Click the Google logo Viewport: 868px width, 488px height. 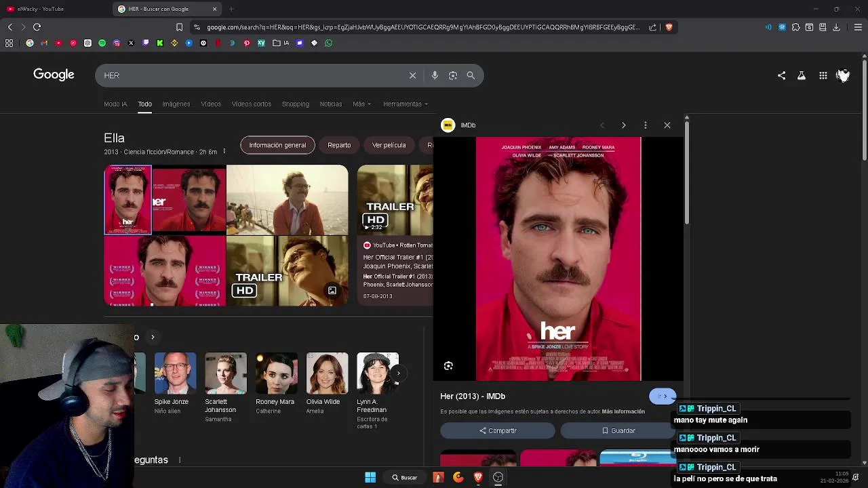54,75
